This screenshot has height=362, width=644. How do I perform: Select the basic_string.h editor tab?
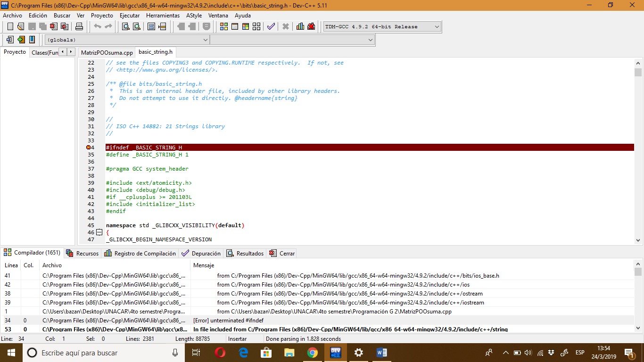coord(156,52)
